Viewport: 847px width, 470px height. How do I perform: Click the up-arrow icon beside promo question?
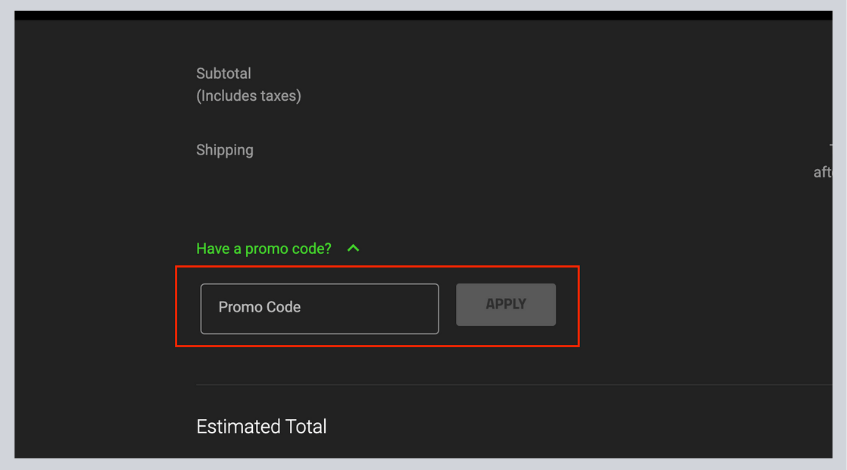pyautogui.click(x=353, y=249)
